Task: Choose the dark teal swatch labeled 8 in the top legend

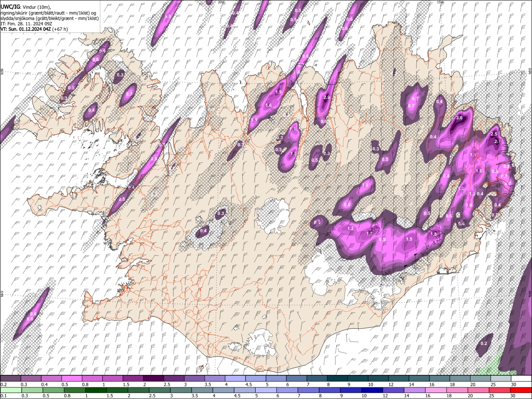Action: tap(337, 379)
